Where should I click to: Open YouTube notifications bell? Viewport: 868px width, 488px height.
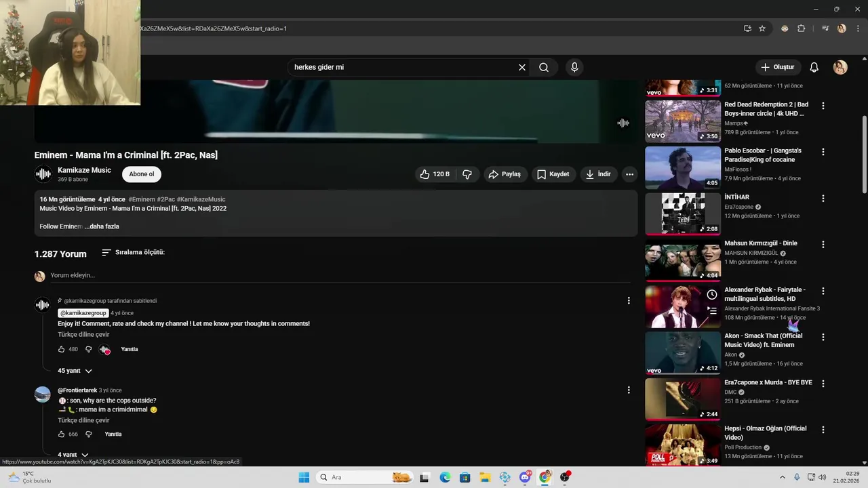tap(814, 67)
